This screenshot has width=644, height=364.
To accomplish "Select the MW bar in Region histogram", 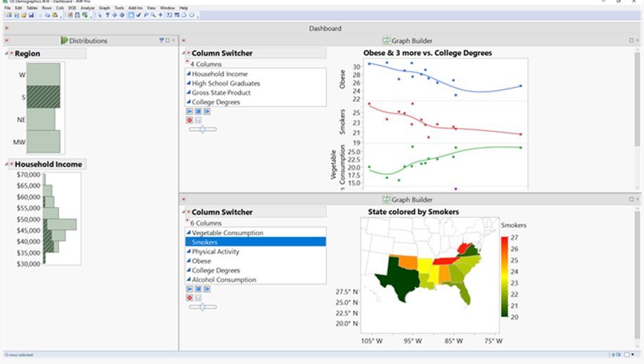I will [x=44, y=142].
